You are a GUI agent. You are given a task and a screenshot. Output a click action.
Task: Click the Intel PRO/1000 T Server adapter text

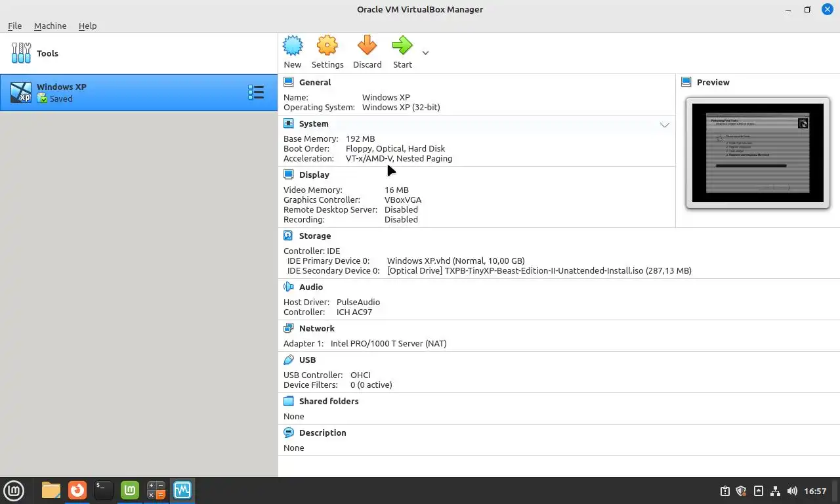(388, 343)
